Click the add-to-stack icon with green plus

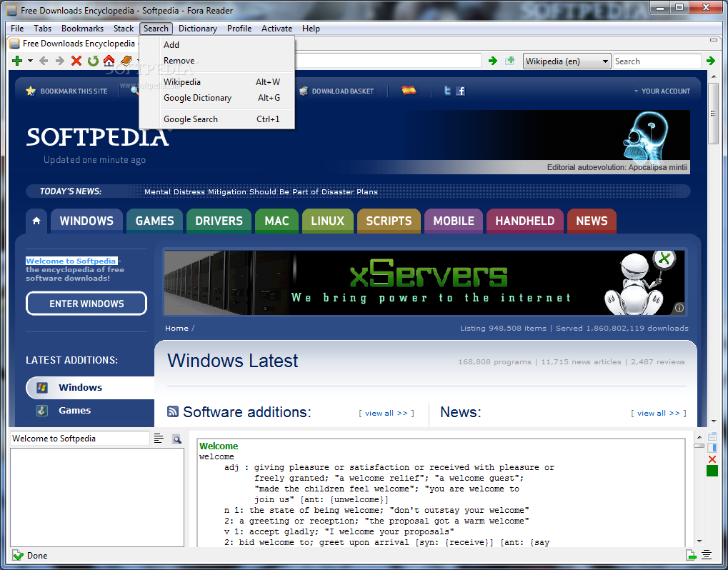coord(510,61)
